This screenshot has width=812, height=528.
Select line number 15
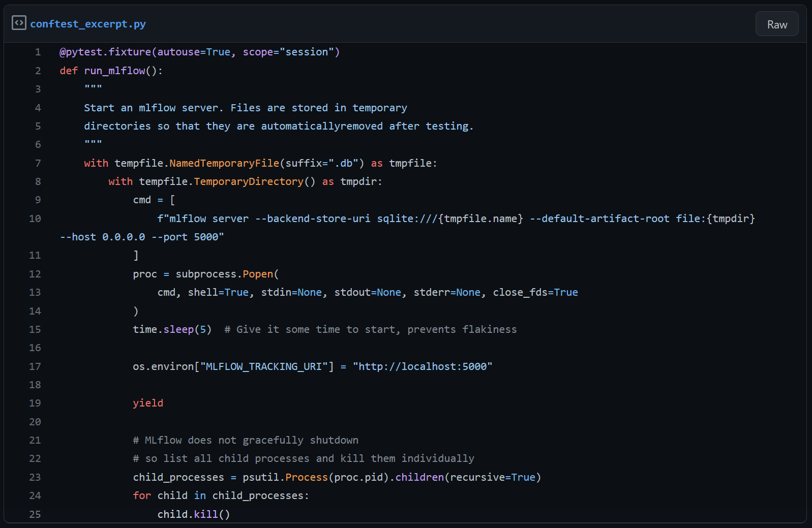pyautogui.click(x=35, y=329)
